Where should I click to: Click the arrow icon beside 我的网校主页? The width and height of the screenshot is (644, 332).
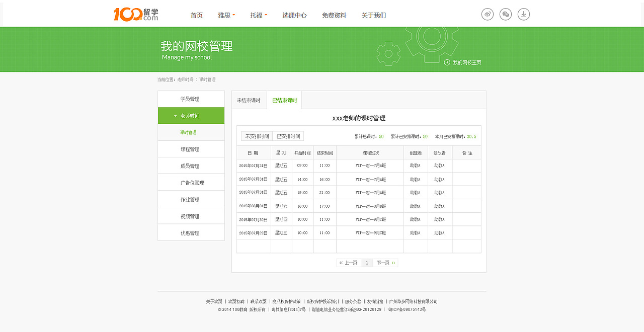tap(447, 62)
